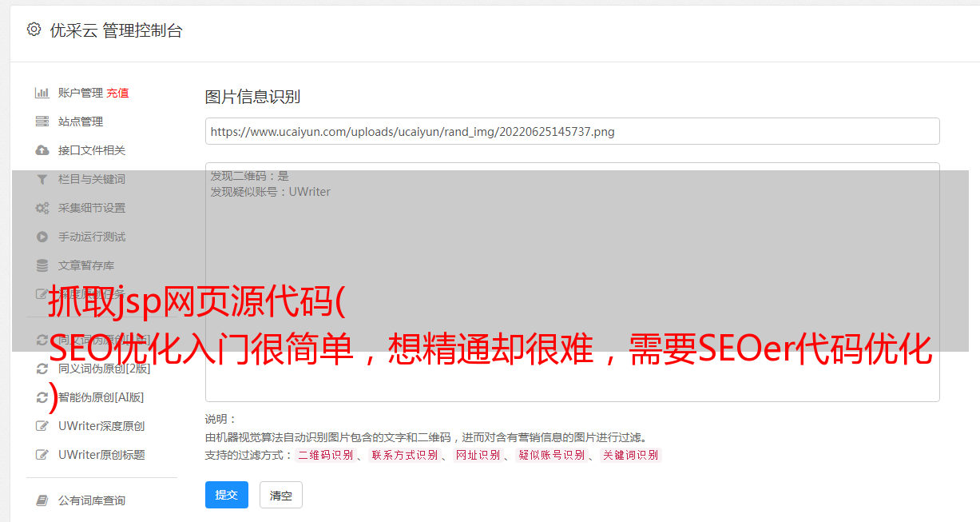Screen dimensions: 980x522
Task: Click the book icon for 公有词库查询
Action: click(x=42, y=500)
